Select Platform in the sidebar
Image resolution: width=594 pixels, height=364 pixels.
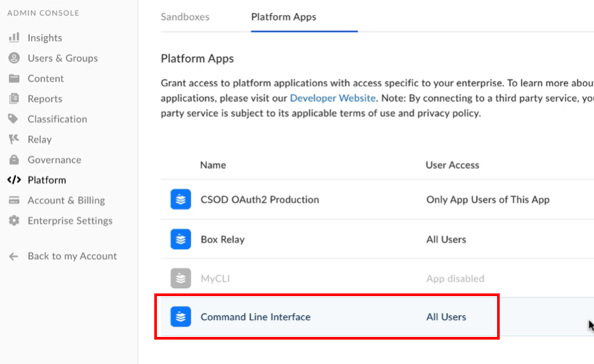pos(47,180)
